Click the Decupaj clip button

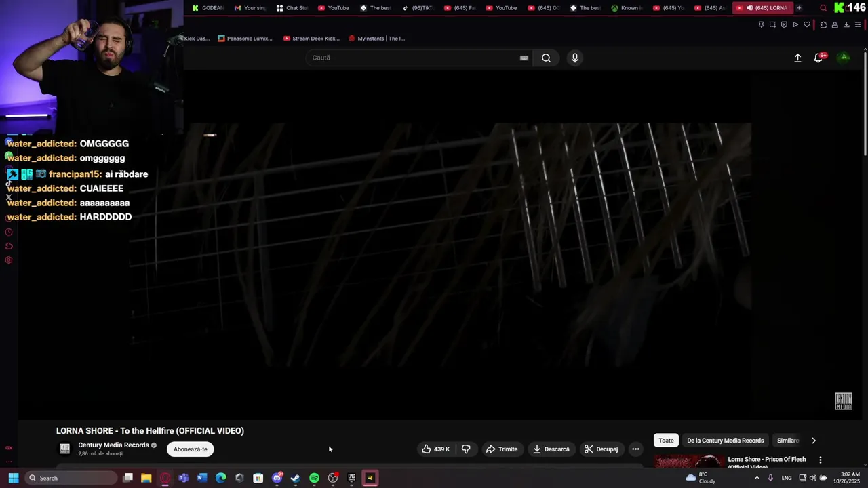coord(601,449)
